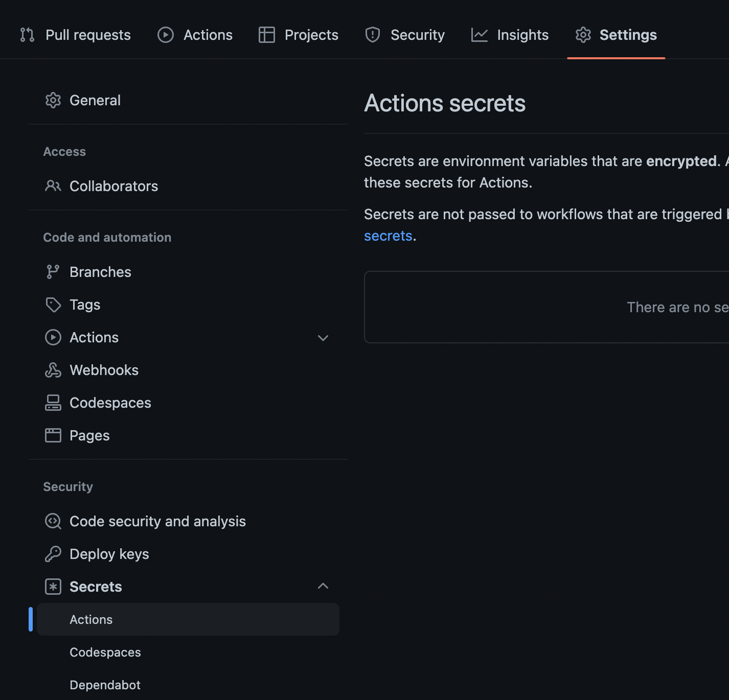The image size is (729, 700).
Task: Click the General gear icon in the sidebar
Action: [x=53, y=100]
